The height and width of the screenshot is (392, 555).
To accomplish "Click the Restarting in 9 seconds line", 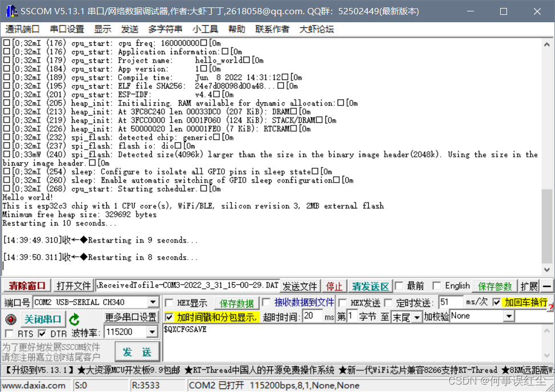I will 143,240.
